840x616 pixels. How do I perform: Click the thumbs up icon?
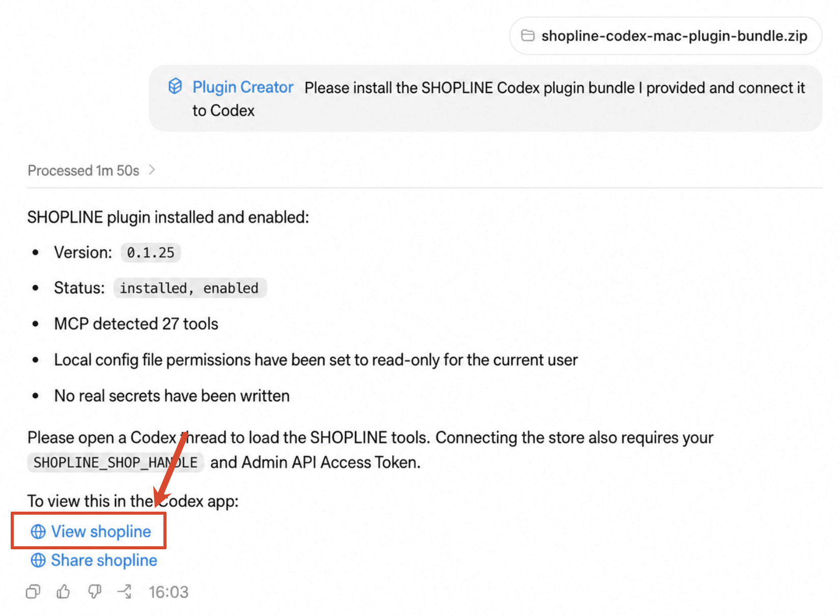point(63,592)
